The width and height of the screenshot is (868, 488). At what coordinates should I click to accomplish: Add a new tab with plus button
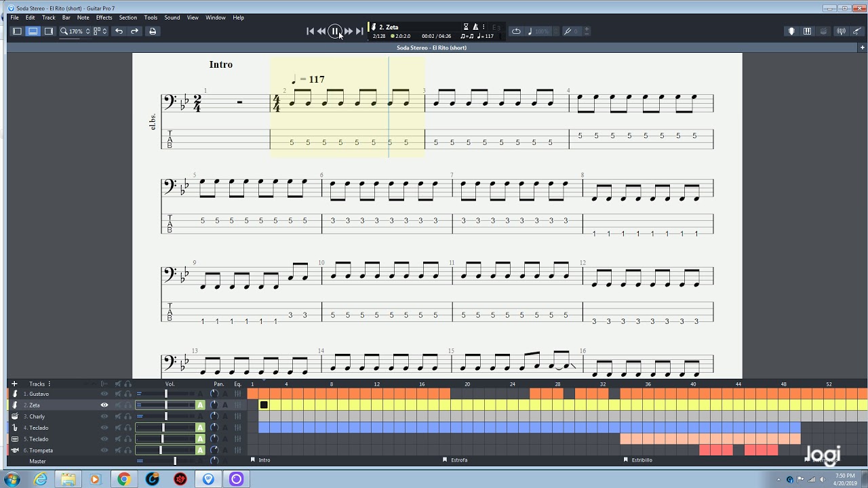(863, 48)
